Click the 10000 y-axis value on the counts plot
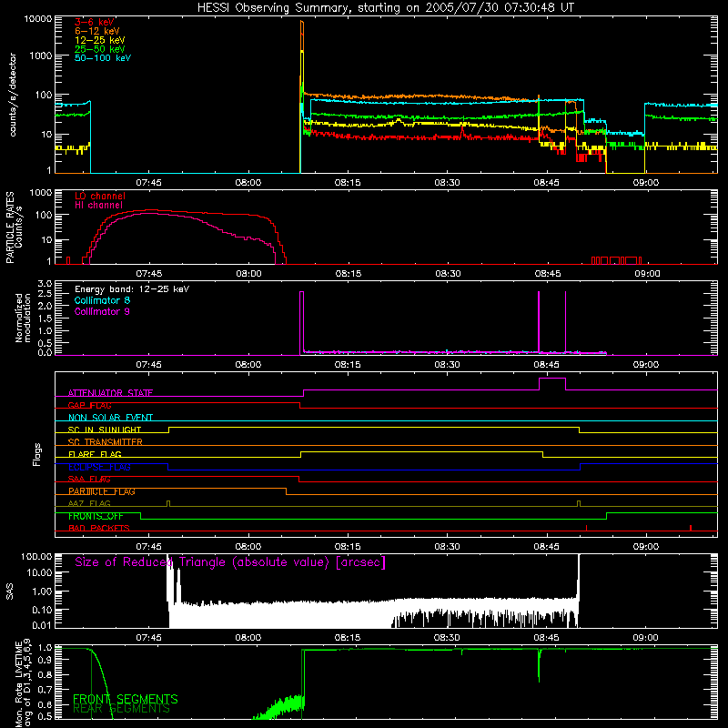Image resolution: width=728 pixels, height=728 pixels. pos(38,19)
